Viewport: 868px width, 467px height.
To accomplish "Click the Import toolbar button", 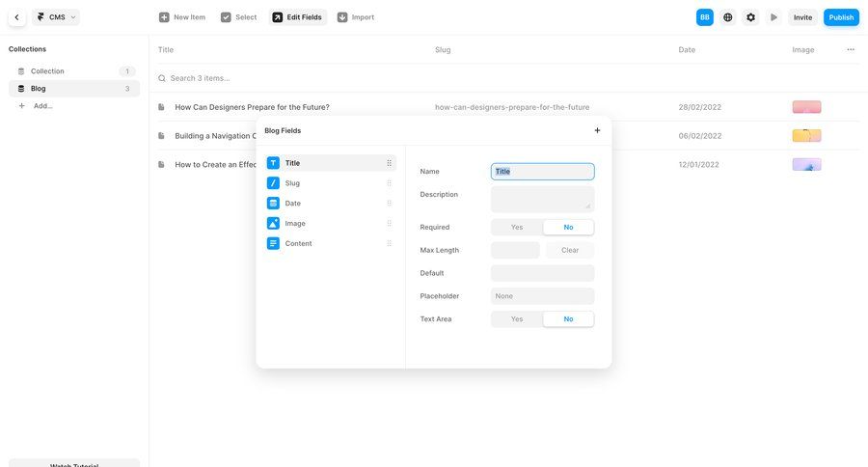I will click(356, 17).
